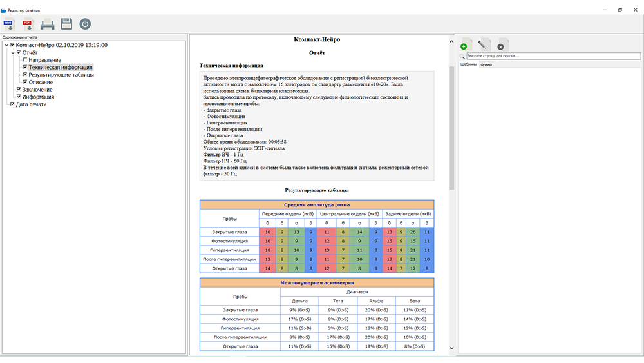This screenshot has height=363, width=644.
Task: Save the report using the floppy disk icon
Action: coord(66,25)
